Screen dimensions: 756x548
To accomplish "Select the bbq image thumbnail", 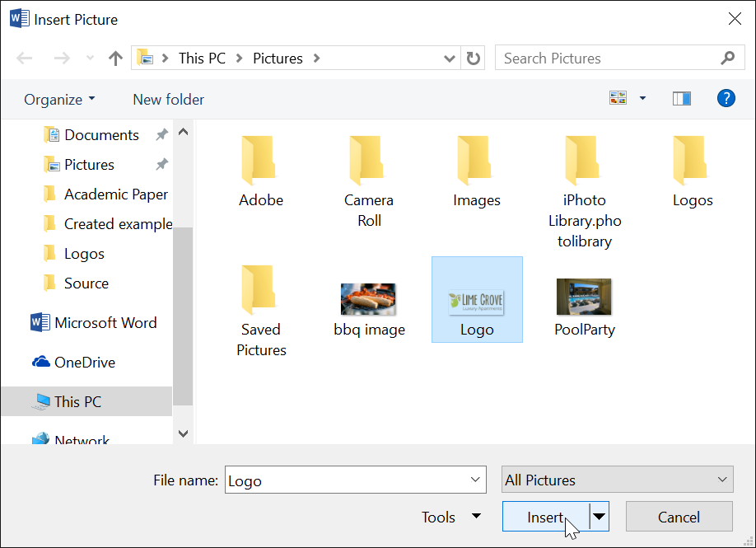I will coord(369,298).
